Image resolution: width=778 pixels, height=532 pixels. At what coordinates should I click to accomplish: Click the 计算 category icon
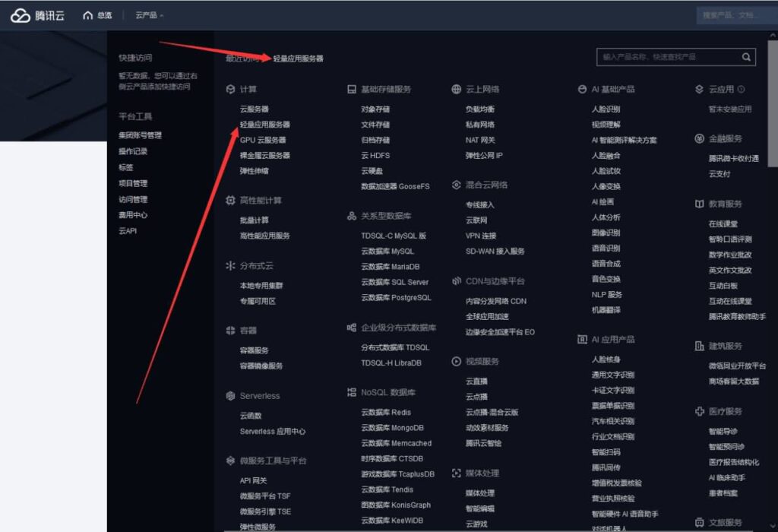(x=230, y=90)
